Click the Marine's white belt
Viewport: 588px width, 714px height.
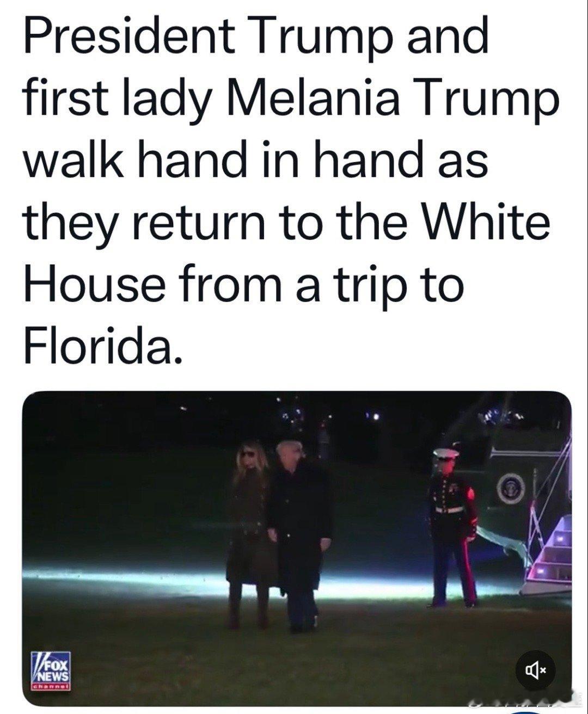[449, 510]
